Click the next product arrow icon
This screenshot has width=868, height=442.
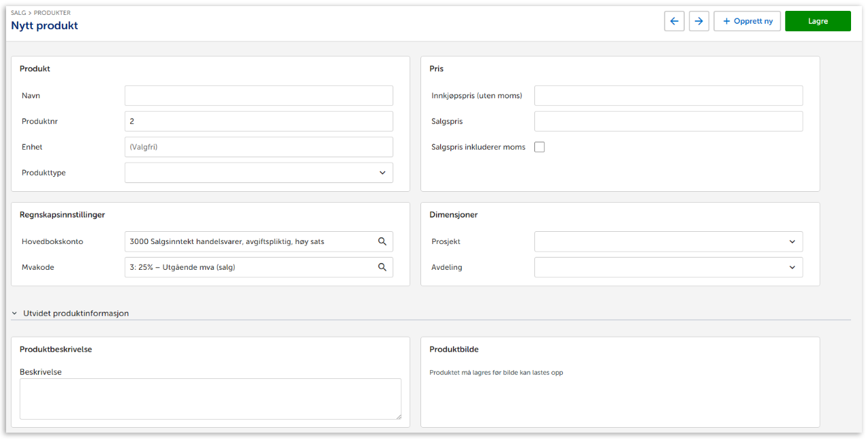(x=698, y=21)
